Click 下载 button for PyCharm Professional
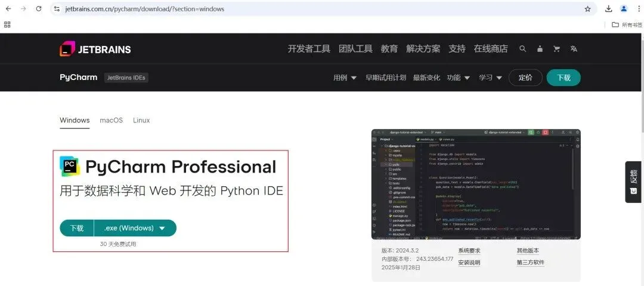 click(77, 228)
